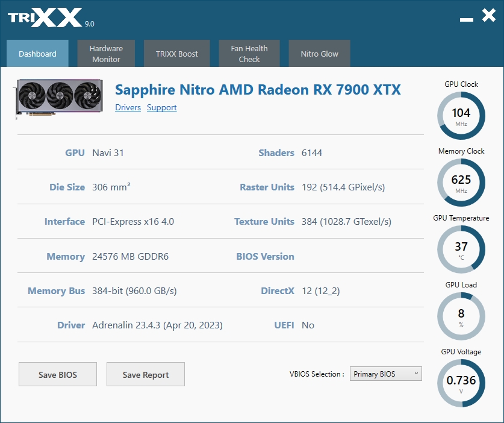Select the Nitro Glow tab
Image resolution: width=504 pixels, height=423 pixels.
pyautogui.click(x=319, y=54)
